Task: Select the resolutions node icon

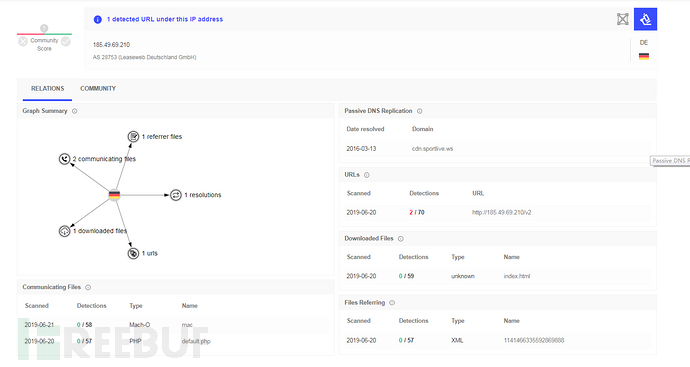Action: [x=176, y=195]
